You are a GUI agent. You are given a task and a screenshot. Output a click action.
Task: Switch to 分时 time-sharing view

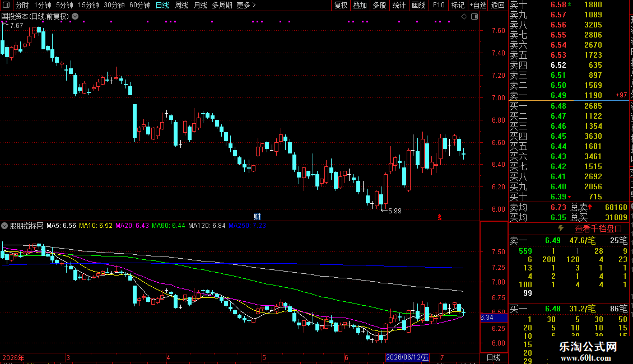[22, 5]
